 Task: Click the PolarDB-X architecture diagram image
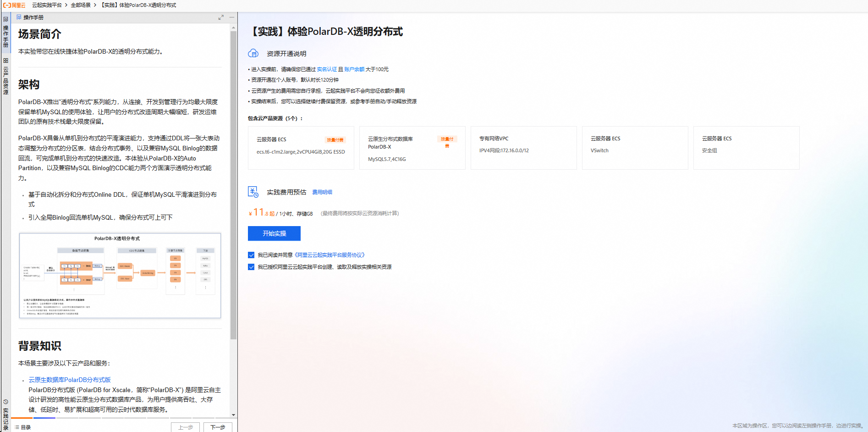click(x=120, y=276)
